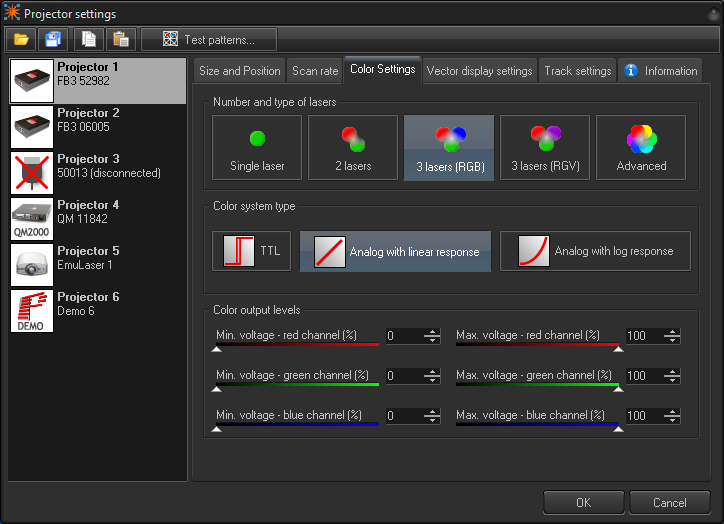
Task: Click the save floppy disk icon
Action: coord(53,39)
